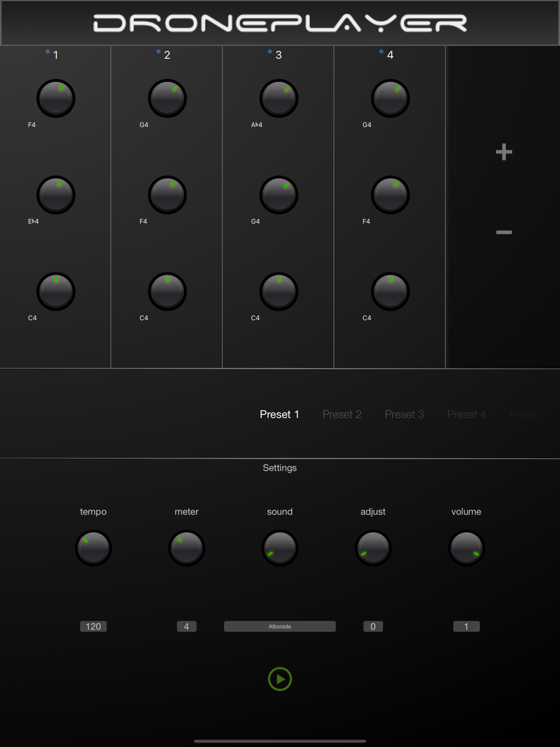
Task: Click the tempo value 120 field
Action: coord(94,626)
